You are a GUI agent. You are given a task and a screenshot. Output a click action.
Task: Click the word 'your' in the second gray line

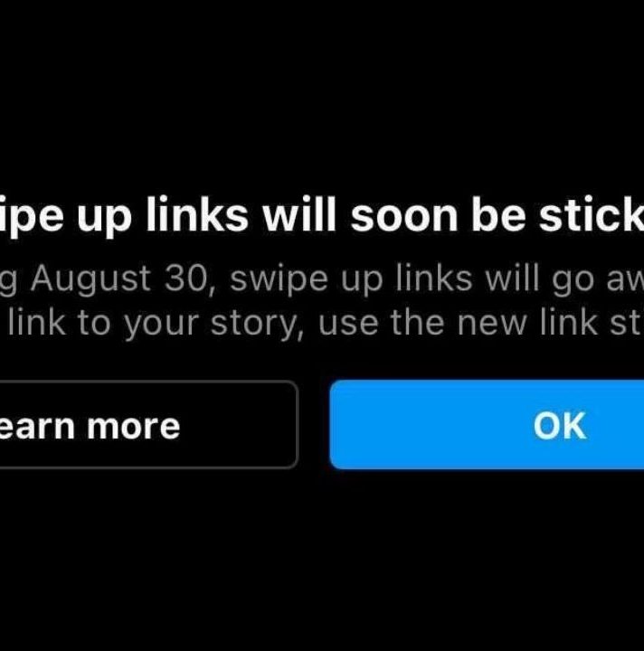pos(162,325)
